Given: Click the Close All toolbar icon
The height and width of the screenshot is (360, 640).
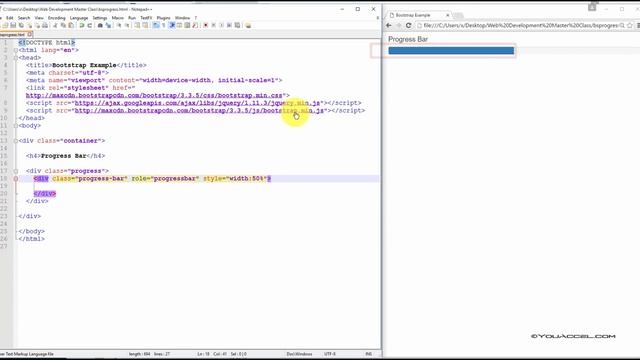Looking at the screenshot, I should pos(38,25).
